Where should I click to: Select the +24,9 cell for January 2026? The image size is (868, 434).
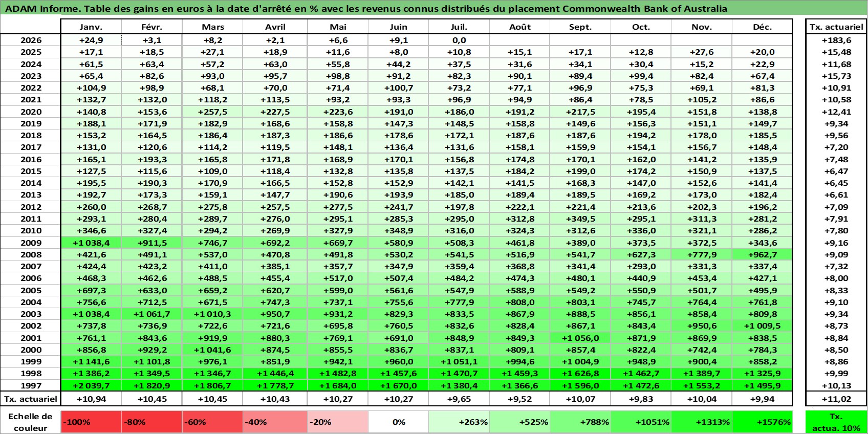point(91,40)
